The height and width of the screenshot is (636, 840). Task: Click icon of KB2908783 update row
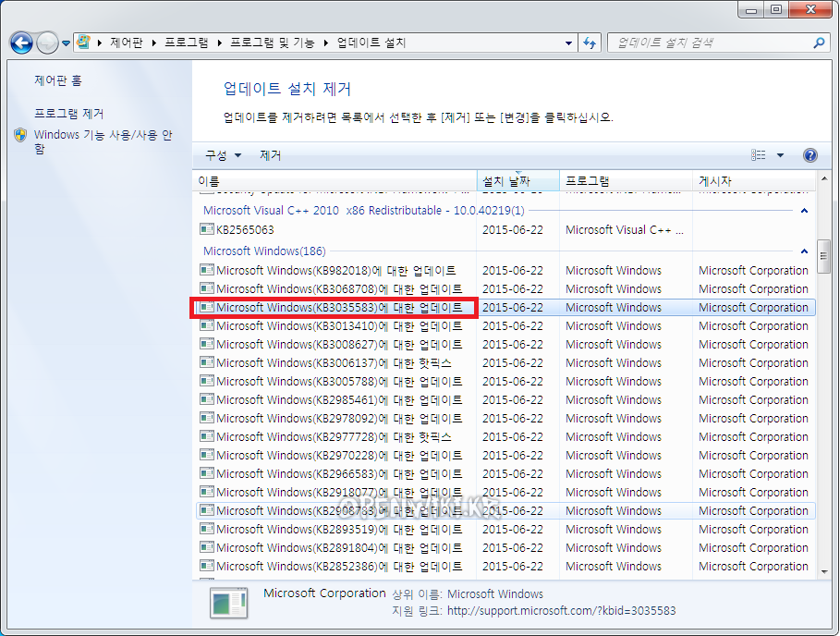pos(207,510)
